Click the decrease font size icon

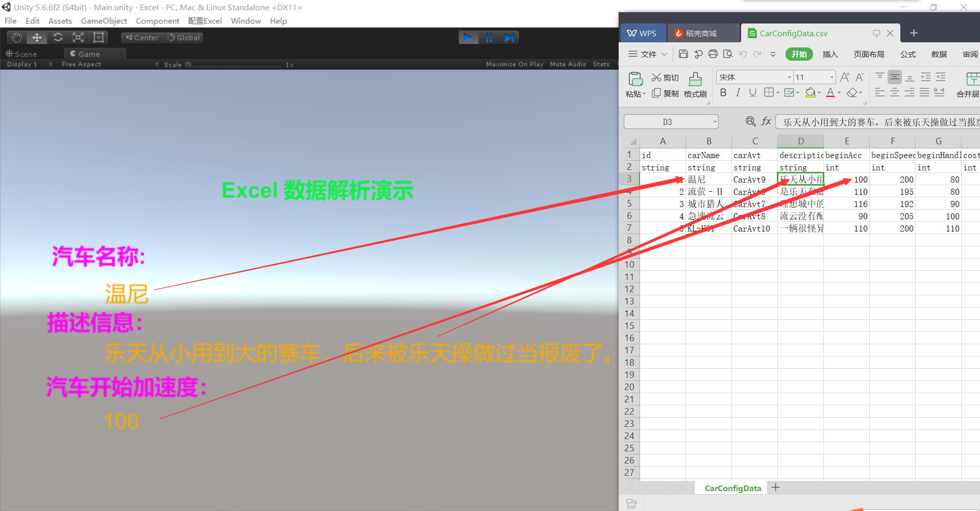[x=860, y=78]
